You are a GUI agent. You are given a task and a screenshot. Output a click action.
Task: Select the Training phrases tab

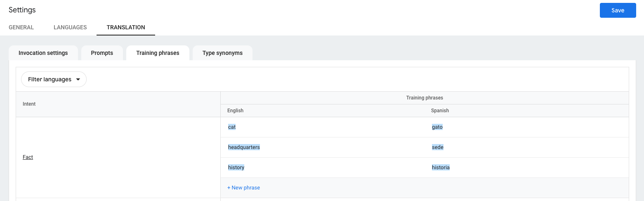(158, 53)
